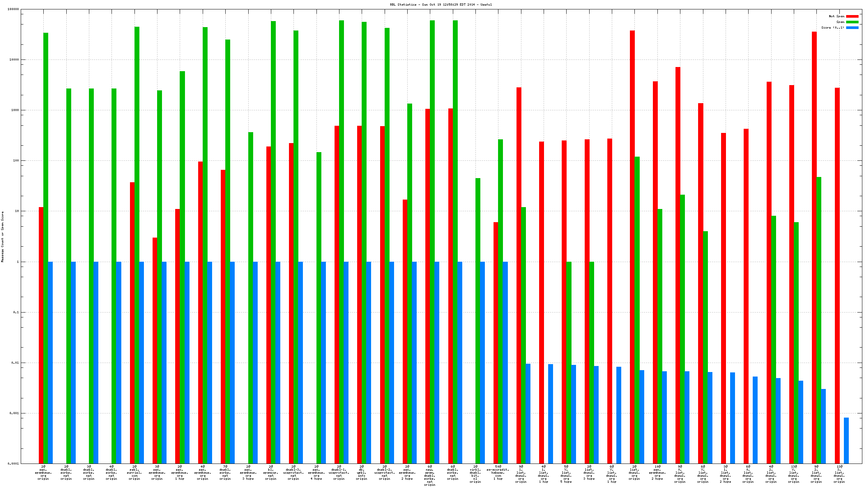The image size is (868, 488).
Task: Click the green bar for virbl.dnsbl.bit.nl
Action: click(478, 320)
